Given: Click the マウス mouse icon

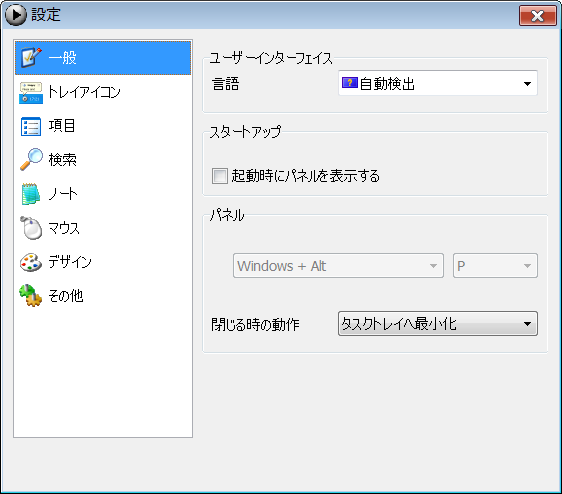Looking at the screenshot, I should point(31,228).
